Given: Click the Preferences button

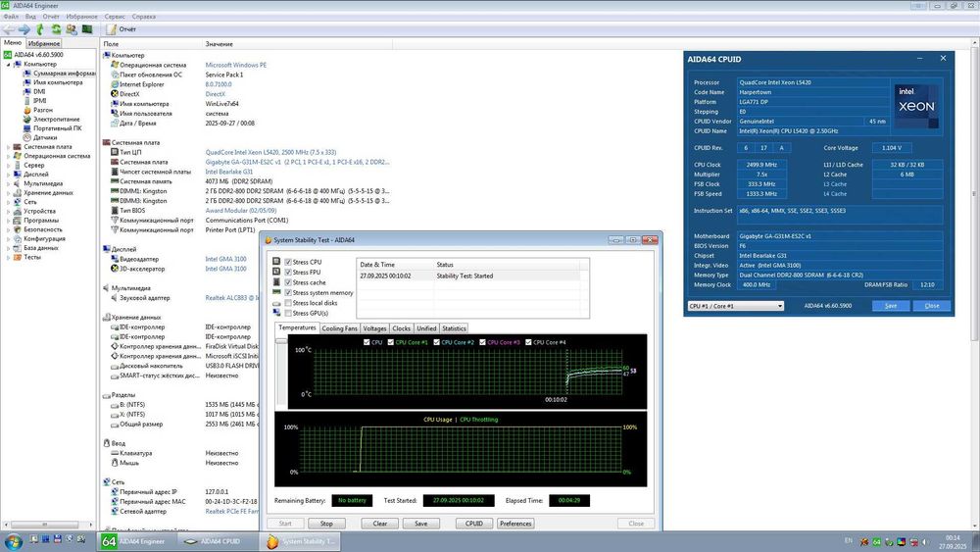Looking at the screenshot, I should pos(515,524).
